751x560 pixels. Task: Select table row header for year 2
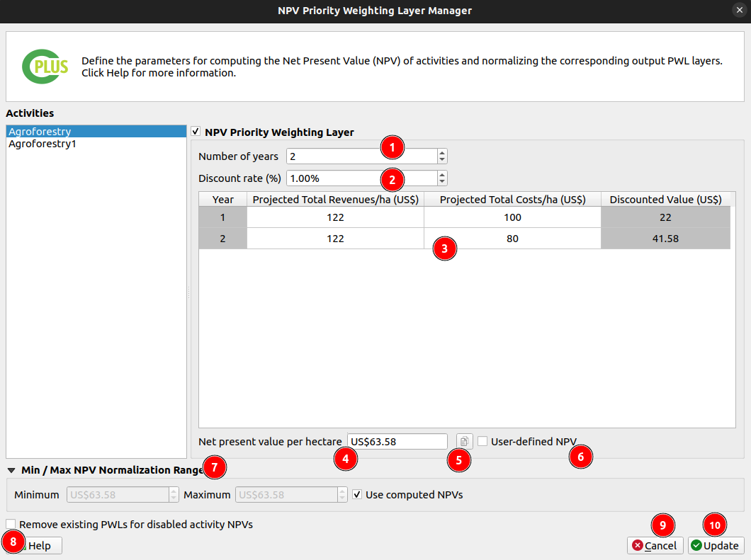(222, 239)
